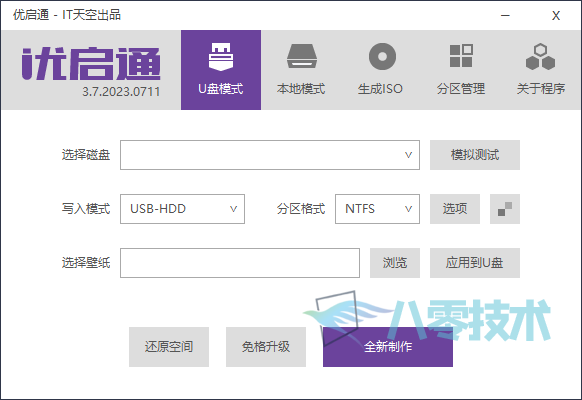Screen dimensions: 582x400
Task: Click the 还原空间 button
Action: (169, 347)
